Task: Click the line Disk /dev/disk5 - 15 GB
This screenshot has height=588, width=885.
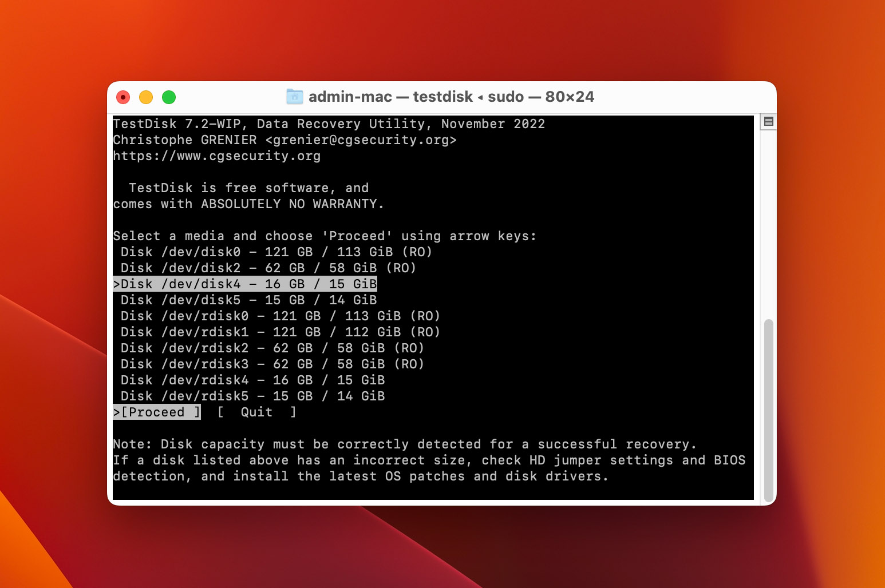Action: (248, 300)
